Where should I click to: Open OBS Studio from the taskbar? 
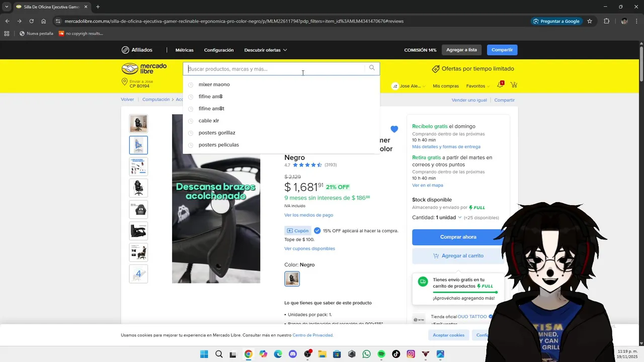[307, 354]
